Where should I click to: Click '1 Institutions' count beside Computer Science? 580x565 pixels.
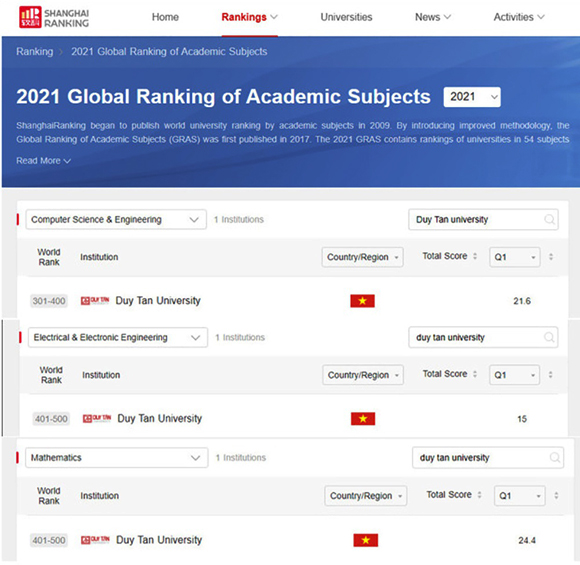[x=239, y=219]
